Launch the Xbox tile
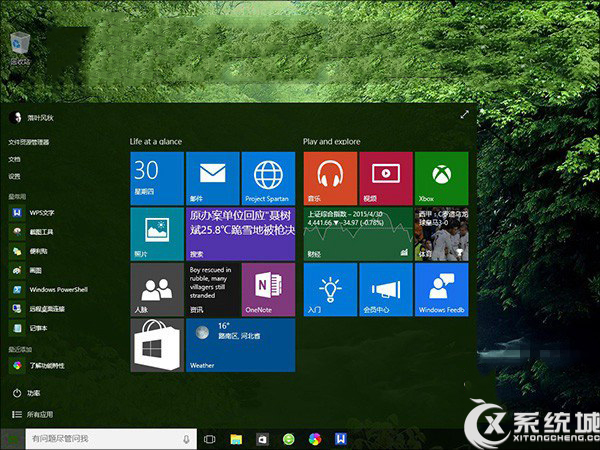Screen dimensions: 600x450 [442, 178]
